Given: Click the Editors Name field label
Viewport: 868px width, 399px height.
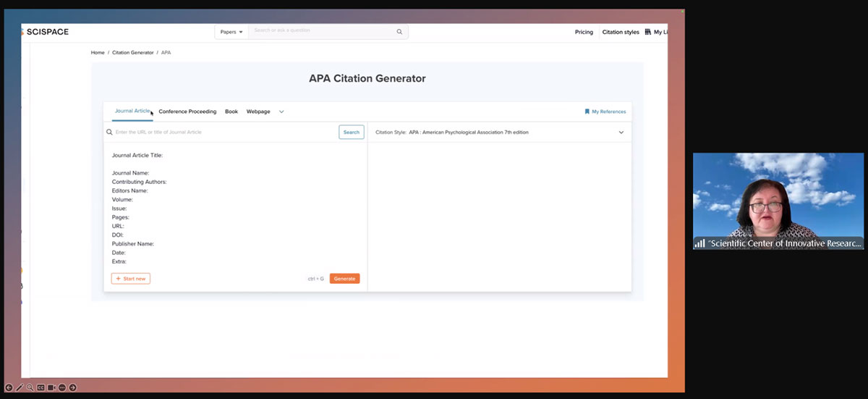Looking at the screenshot, I should (130, 190).
